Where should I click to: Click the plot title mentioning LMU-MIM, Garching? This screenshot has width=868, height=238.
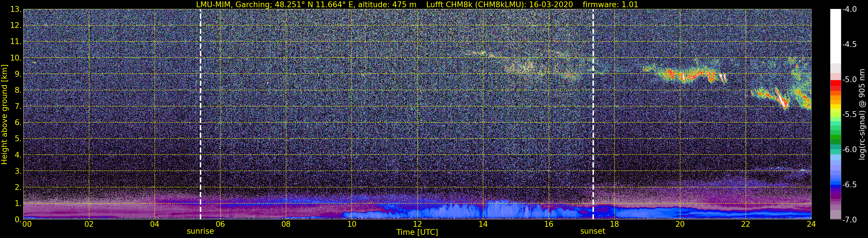(417, 4)
